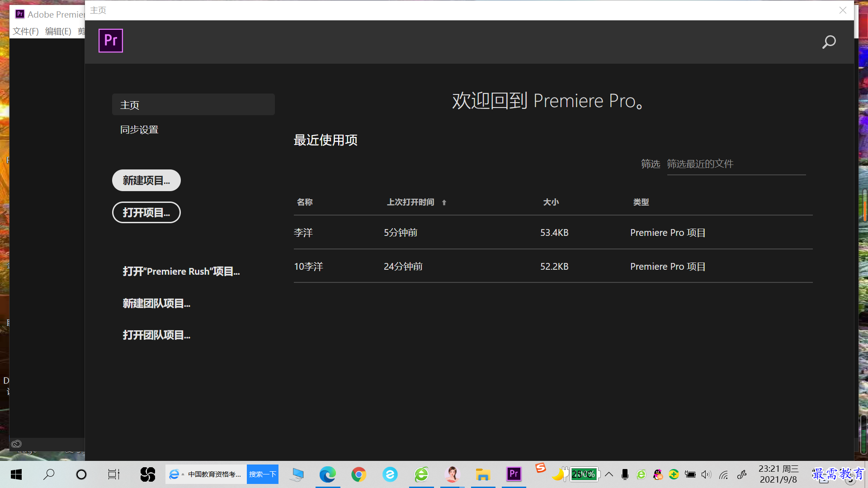Viewport: 868px width, 488px height.
Task: Open the clock showing 23:21
Action: pyautogui.click(x=778, y=474)
